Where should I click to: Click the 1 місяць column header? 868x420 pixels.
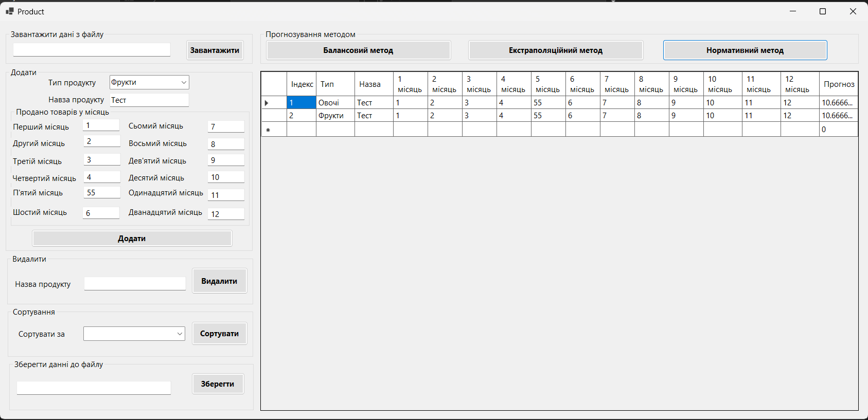coord(411,84)
